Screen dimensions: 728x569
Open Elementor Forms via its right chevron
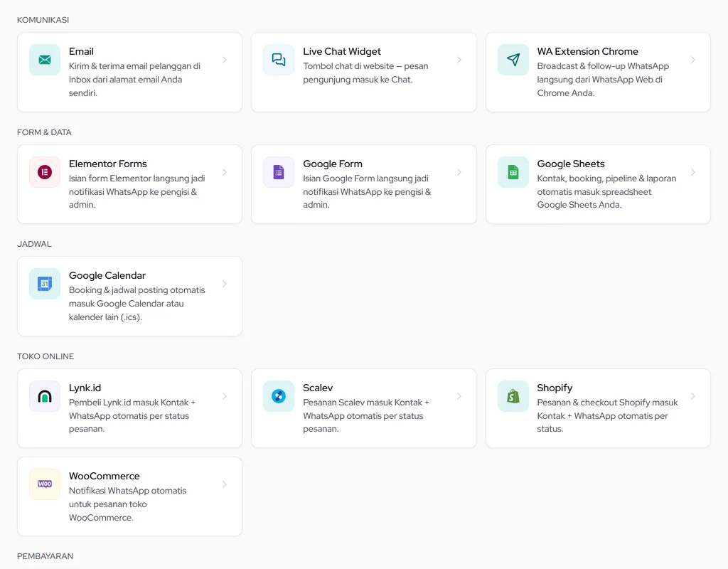tap(225, 172)
